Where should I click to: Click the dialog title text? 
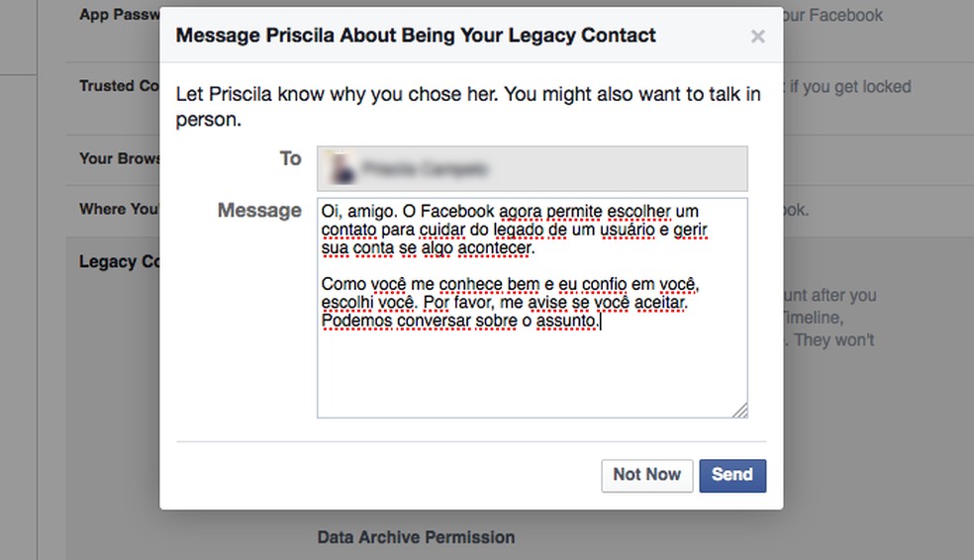pos(416,37)
